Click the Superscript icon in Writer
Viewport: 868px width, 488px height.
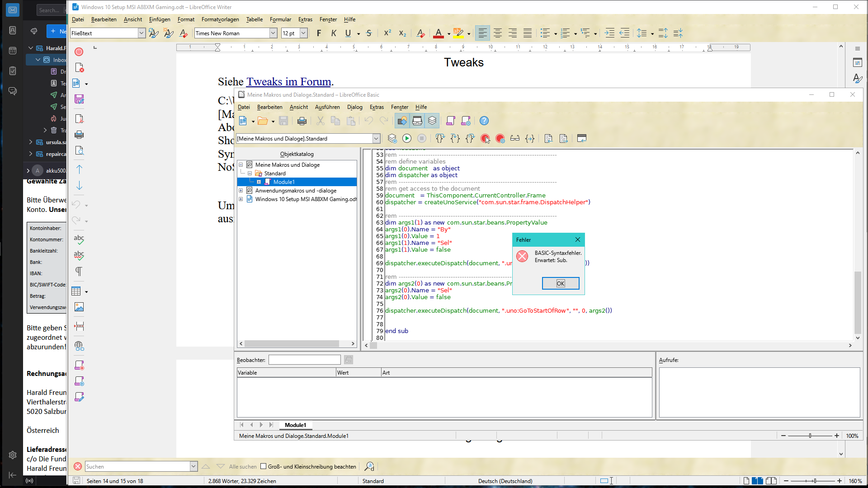point(387,33)
